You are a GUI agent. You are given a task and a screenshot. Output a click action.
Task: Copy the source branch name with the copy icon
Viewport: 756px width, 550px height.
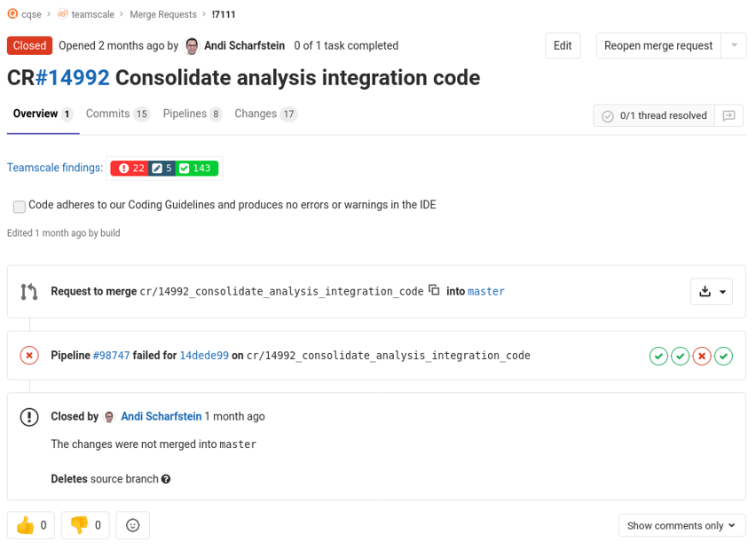tap(434, 290)
